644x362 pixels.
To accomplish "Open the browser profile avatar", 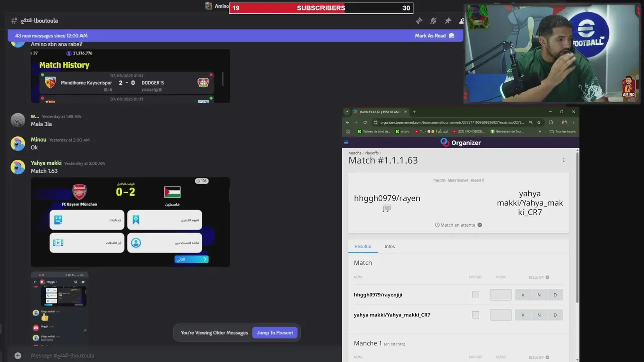I will pos(565,122).
